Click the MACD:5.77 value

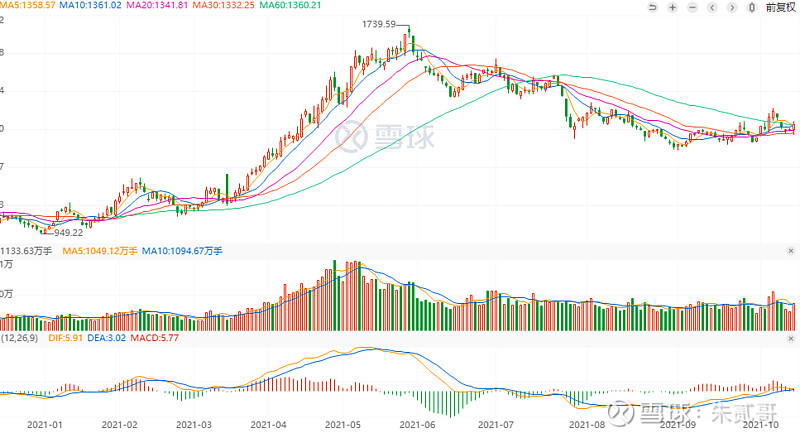[155, 338]
